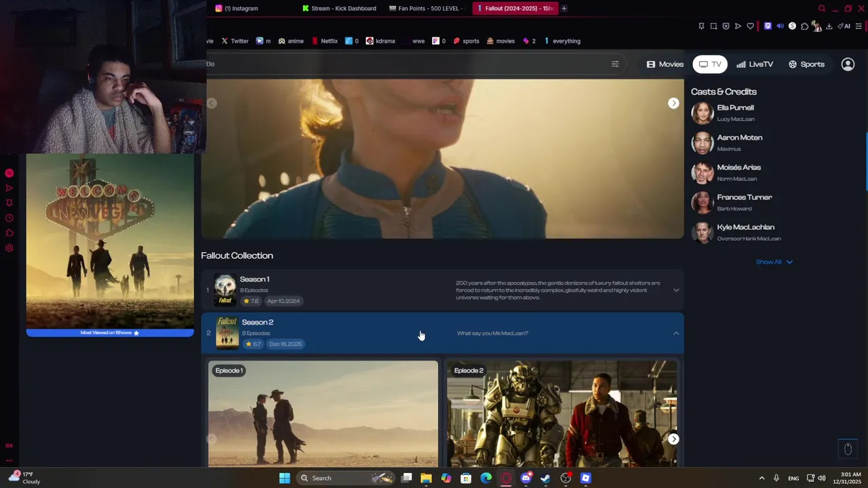This screenshot has height=488, width=868.
Task: Click the heart bookmark icon
Action: point(750,26)
